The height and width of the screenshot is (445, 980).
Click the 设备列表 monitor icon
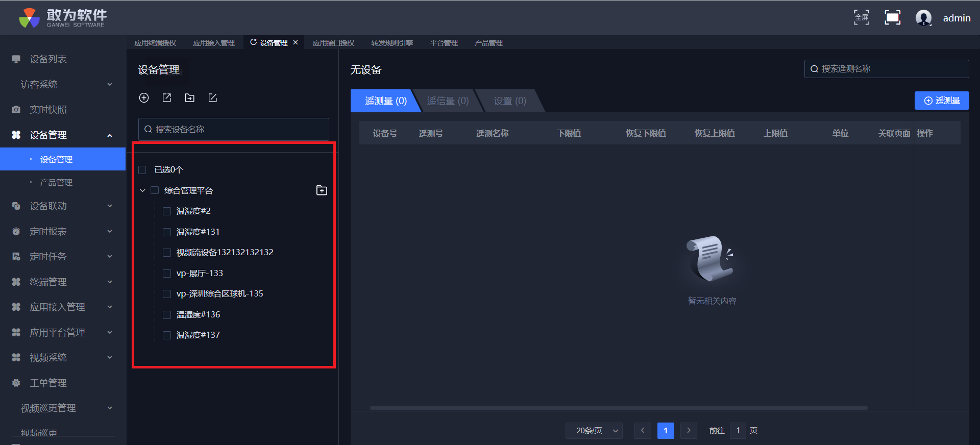16,59
